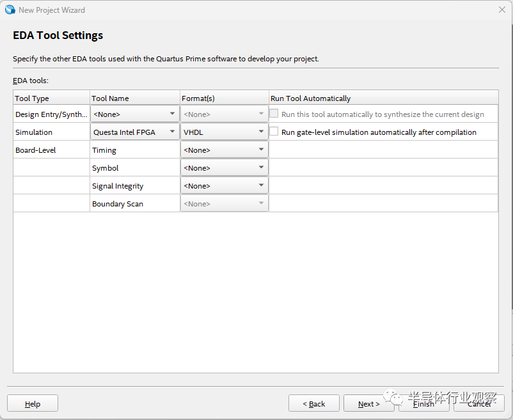
Task: Click the Format(s) column header
Action: [198, 98]
